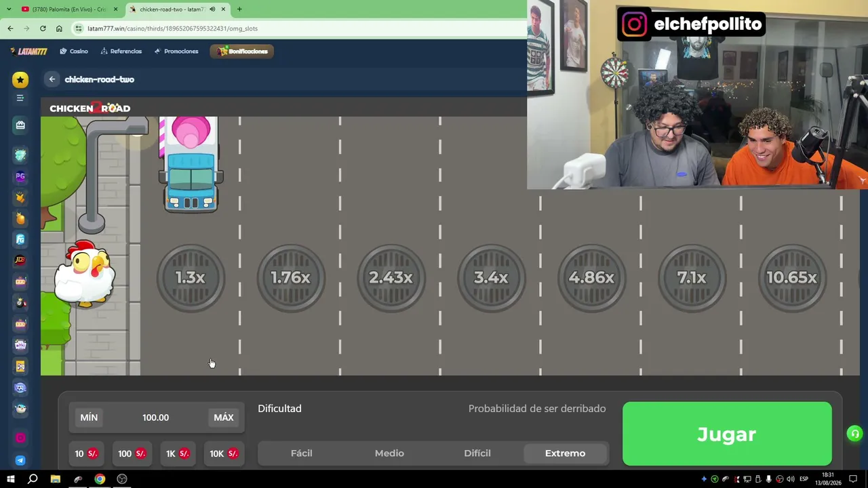Select Medio difficulty
The width and height of the screenshot is (868, 488).
389,453
